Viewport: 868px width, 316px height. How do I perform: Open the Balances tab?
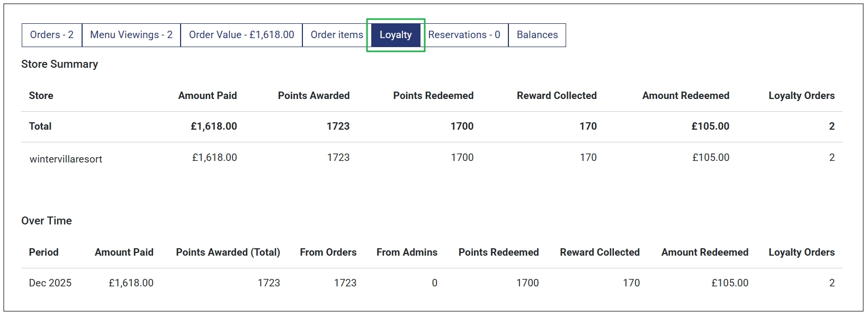[x=536, y=35]
